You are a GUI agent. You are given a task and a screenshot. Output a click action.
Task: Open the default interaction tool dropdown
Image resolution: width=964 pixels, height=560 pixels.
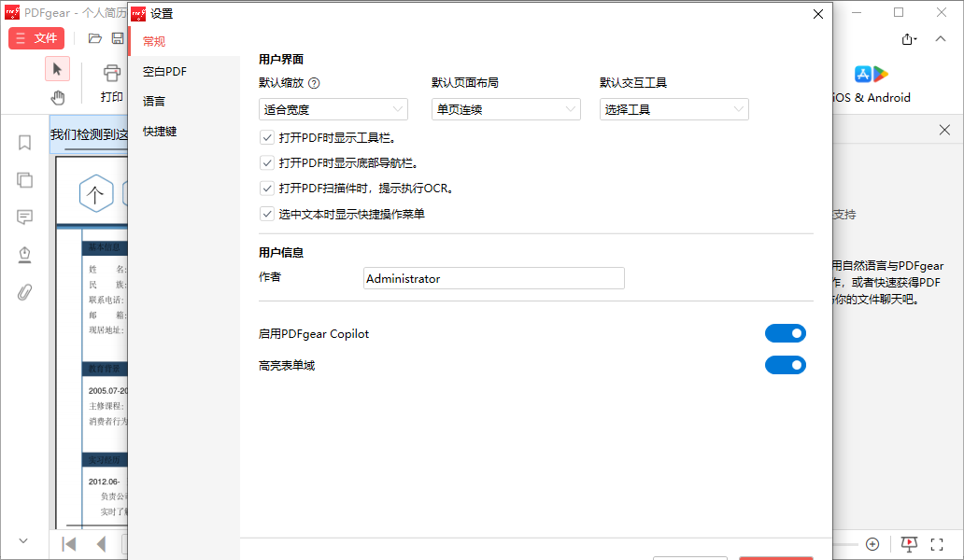coord(673,109)
